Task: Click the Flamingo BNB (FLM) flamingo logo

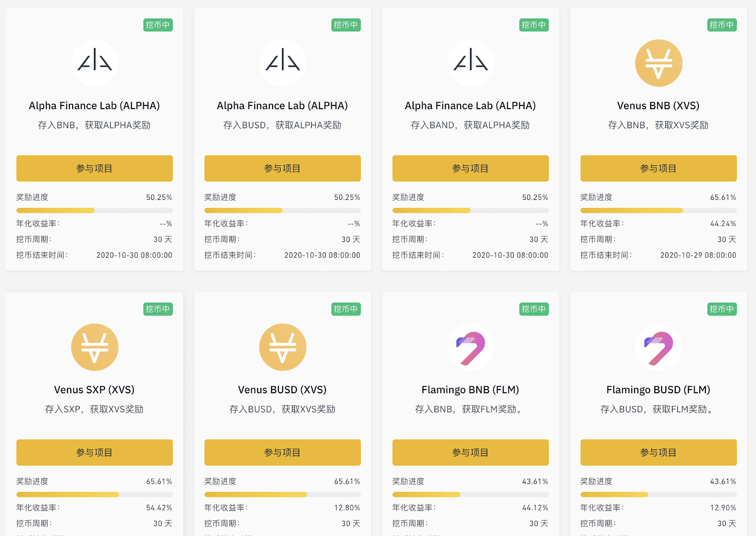Action: coord(471,347)
